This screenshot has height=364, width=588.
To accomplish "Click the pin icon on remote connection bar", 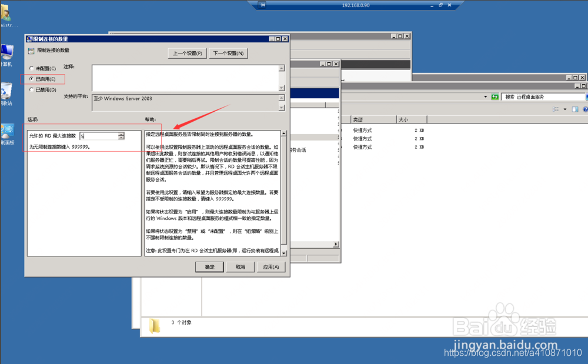I will [x=262, y=5].
